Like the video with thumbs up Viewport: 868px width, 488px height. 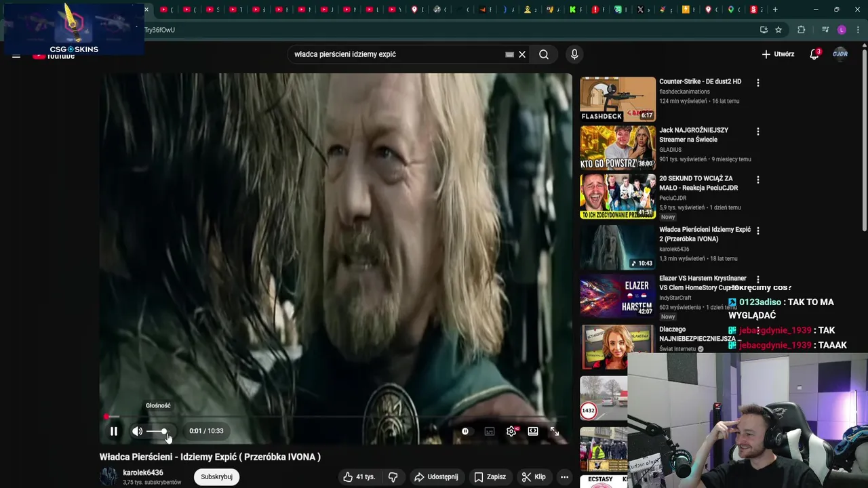coord(359,476)
